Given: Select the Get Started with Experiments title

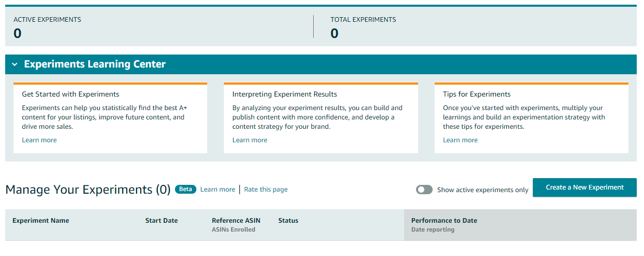Looking at the screenshot, I should coord(71,95).
